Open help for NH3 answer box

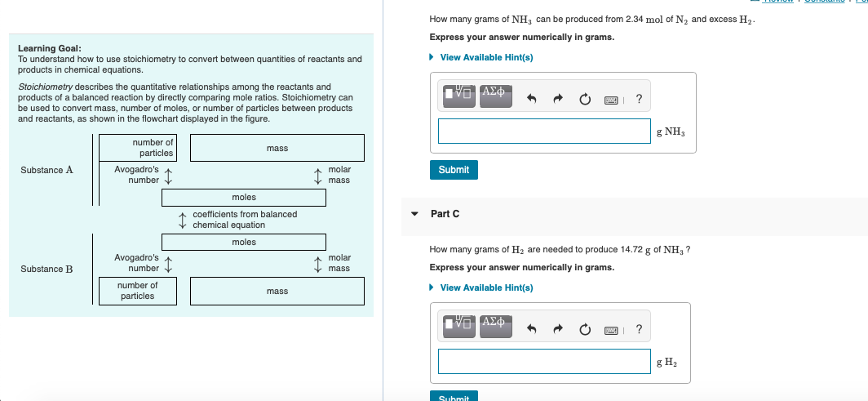pyautogui.click(x=640, y=100)
